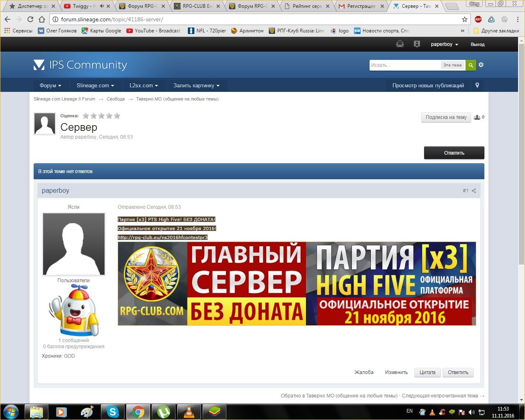Click the volume speaker icon in system tray

pos(472,412)
